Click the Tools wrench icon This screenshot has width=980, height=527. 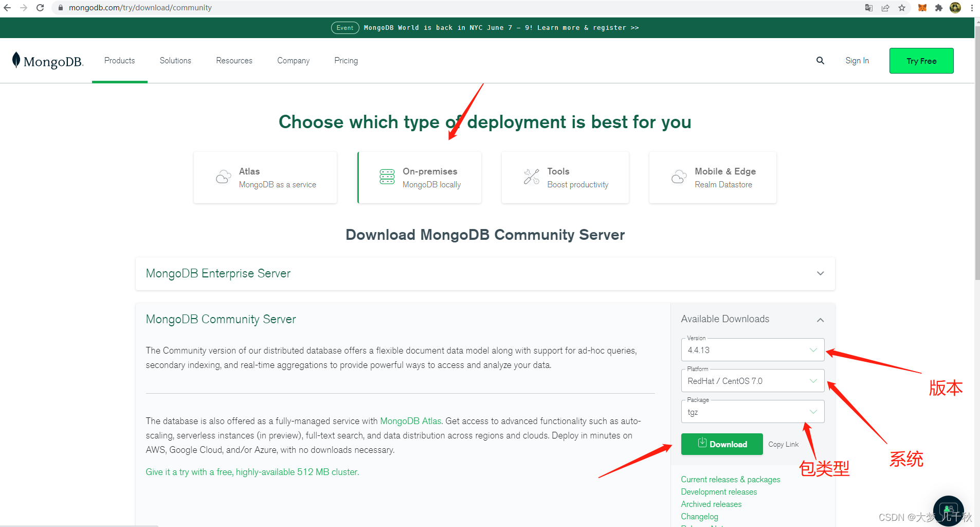(x=532, y=177)
